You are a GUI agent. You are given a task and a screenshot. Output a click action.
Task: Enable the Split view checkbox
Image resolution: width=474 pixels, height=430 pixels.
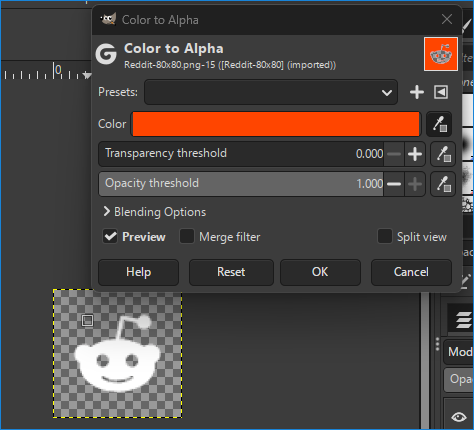(x=385, y=237)
